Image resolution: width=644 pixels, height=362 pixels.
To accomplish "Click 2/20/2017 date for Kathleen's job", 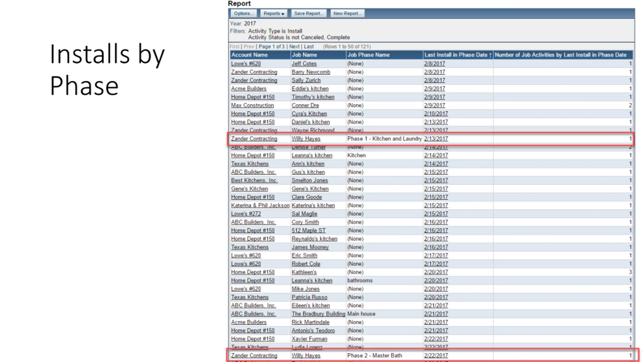I will pos(436,272).
